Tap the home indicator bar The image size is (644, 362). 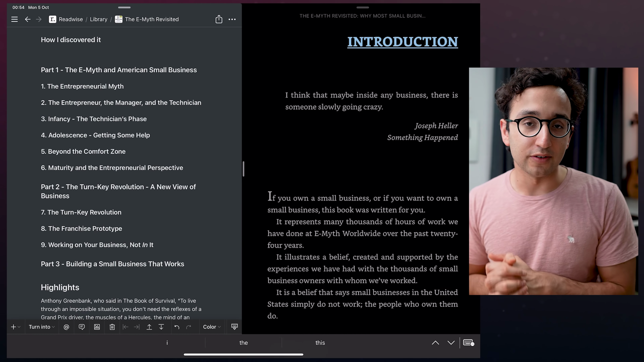click(x=244, y=354)
